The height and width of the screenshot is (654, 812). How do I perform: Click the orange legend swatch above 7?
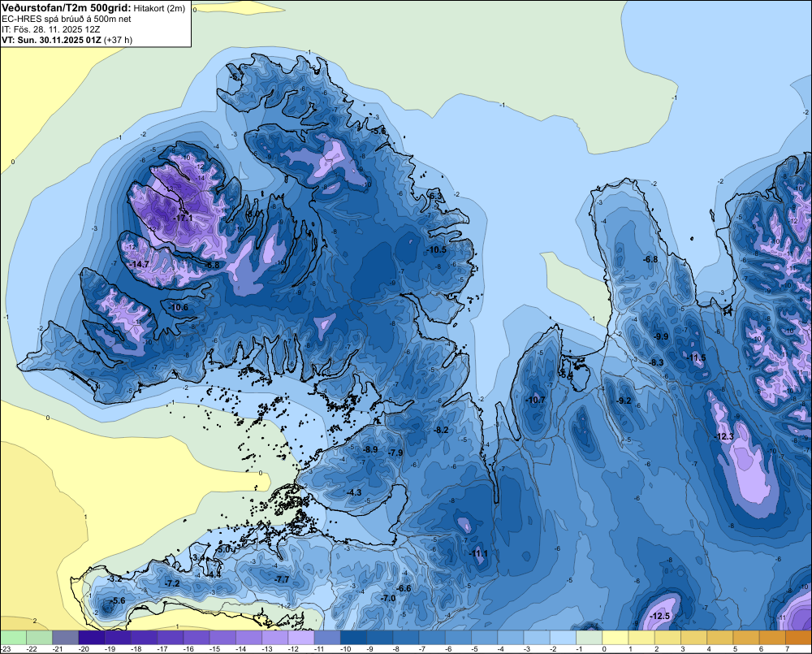(798, 638)
